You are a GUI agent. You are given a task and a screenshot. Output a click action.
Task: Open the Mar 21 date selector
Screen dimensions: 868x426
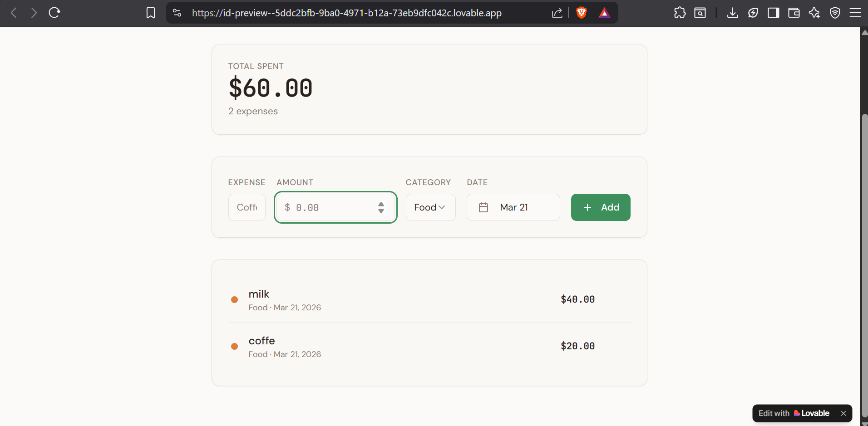tap(513, 207)
